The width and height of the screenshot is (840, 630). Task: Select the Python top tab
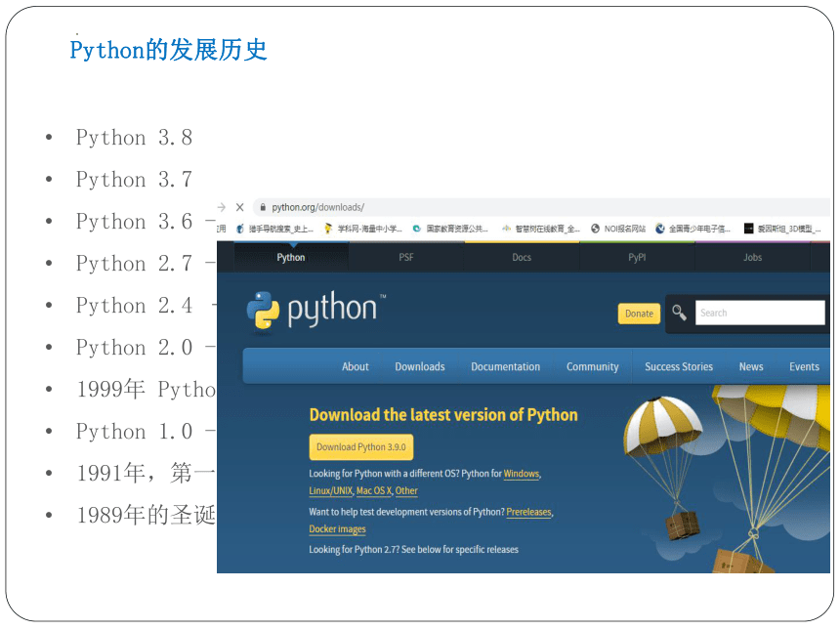(291, 257)
